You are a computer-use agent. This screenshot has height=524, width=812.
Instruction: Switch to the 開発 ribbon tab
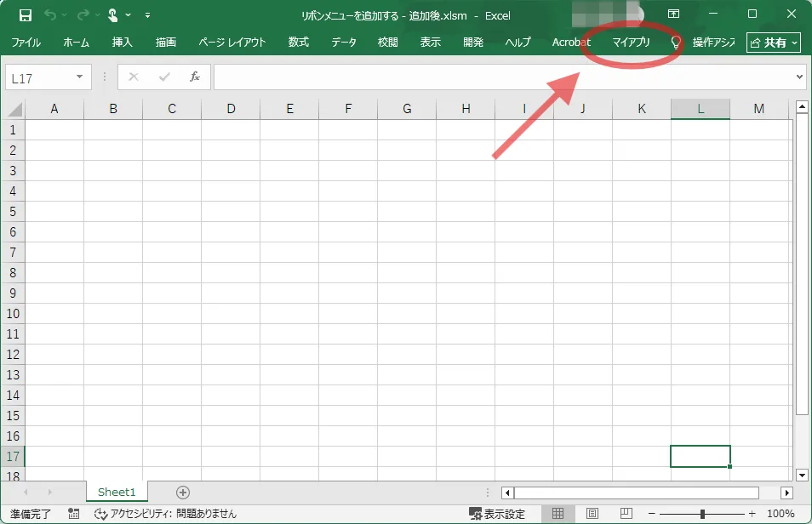pos(473,42)
